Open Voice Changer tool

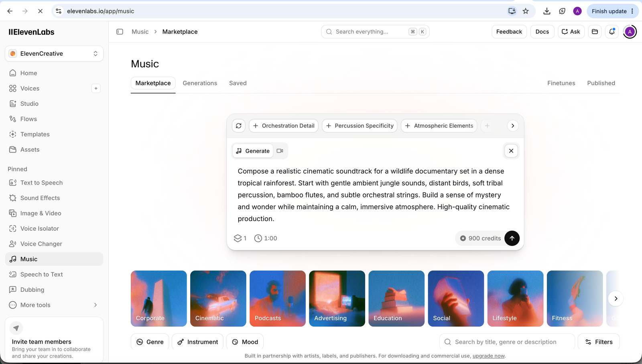(54, 244)
